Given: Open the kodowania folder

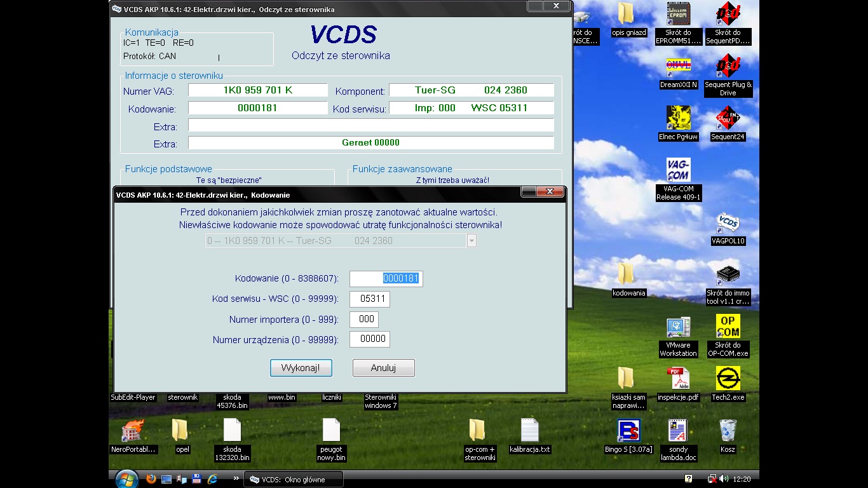Looking at the screenshot, I should coord(628,280).
